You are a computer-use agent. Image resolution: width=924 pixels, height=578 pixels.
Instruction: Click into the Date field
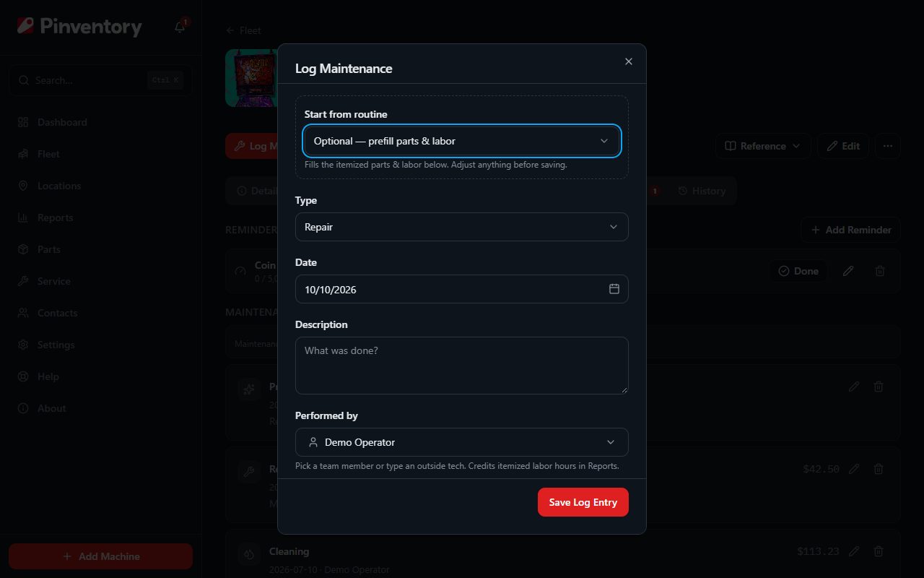coord(462,289)
